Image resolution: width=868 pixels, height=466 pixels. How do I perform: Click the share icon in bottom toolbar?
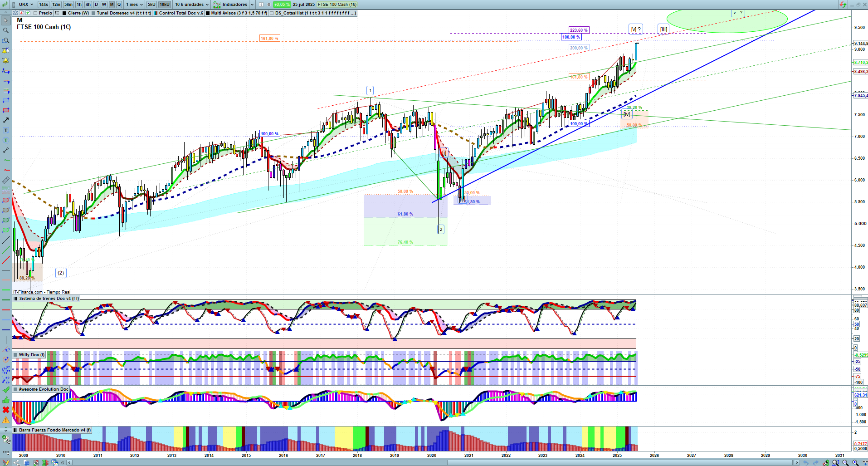(17, 462)
